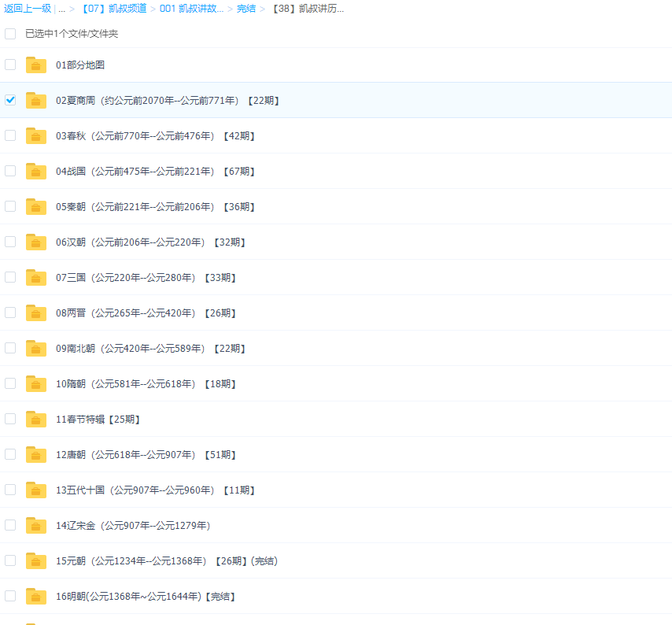
Task: Jump to 完结 breadcrumb folder
Action: click(246, 9)
